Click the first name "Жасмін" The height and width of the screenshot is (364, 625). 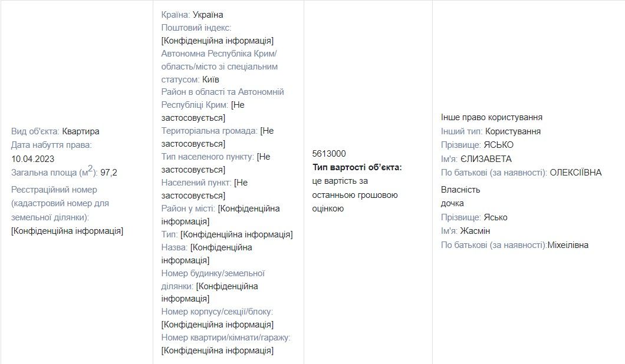pyautogui.click(x=475, y=231)
